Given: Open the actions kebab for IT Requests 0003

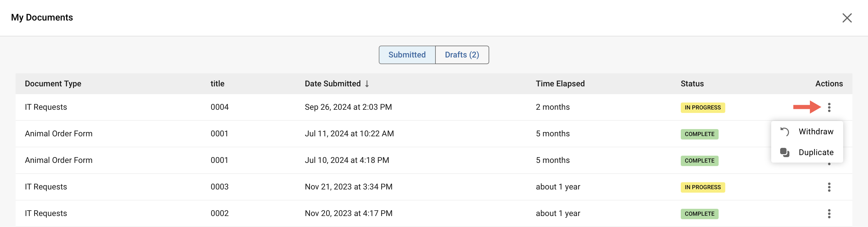Looking at the screenshot, I should tap(829, 187).
